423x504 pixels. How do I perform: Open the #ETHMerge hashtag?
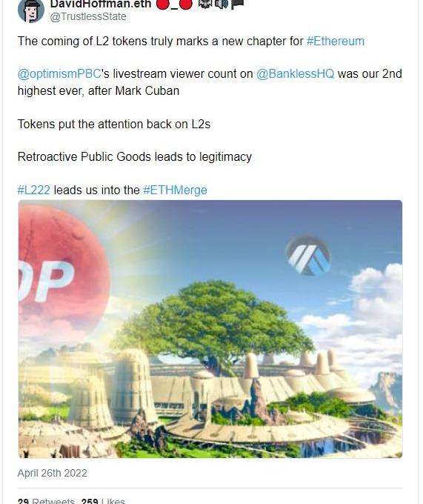(x=175, y=190)
